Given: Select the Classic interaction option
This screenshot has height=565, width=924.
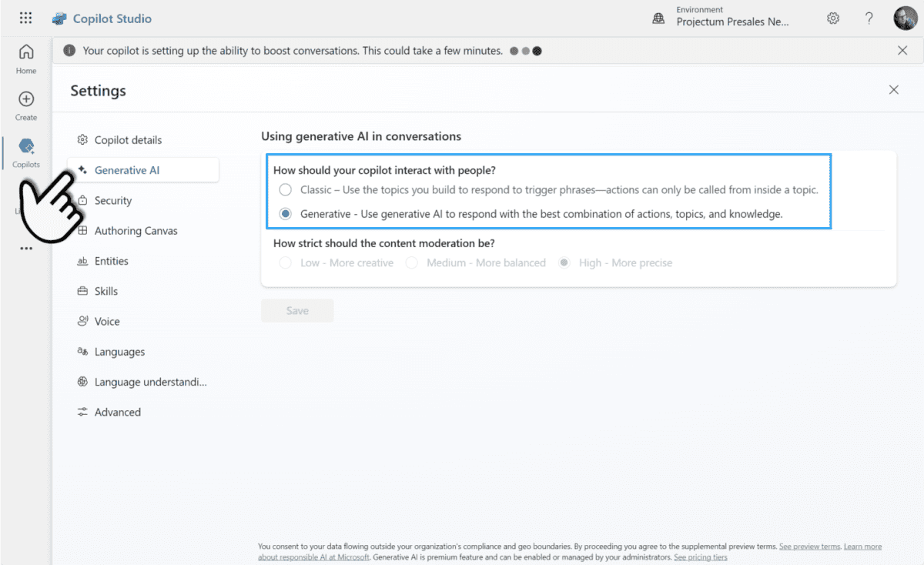Looking at the screenshot, I should (x=285, y=189).
